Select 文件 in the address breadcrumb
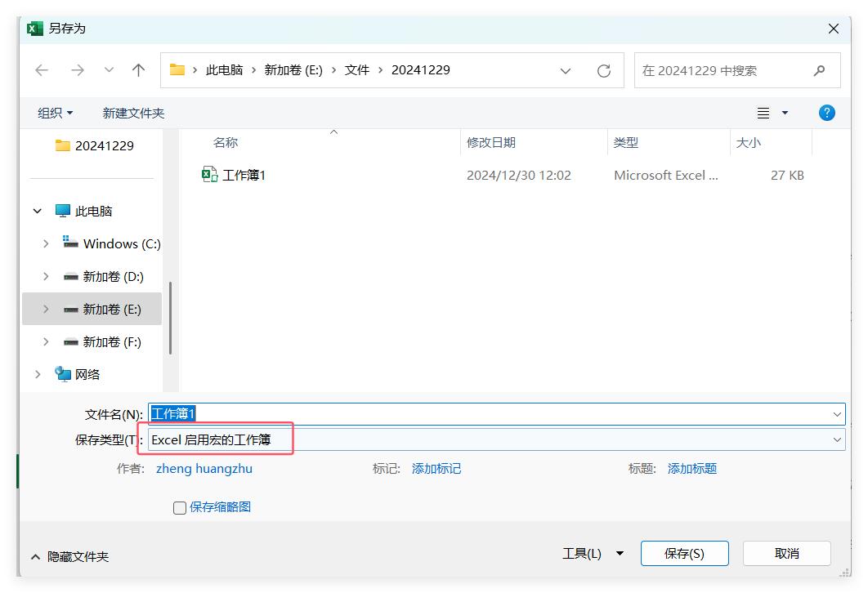The image size is (868, 593). click(357, 70)
